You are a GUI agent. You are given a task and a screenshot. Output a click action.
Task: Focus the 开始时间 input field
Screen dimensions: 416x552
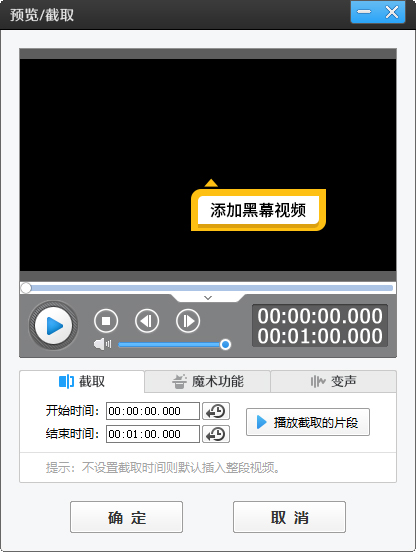pos(153,411)
